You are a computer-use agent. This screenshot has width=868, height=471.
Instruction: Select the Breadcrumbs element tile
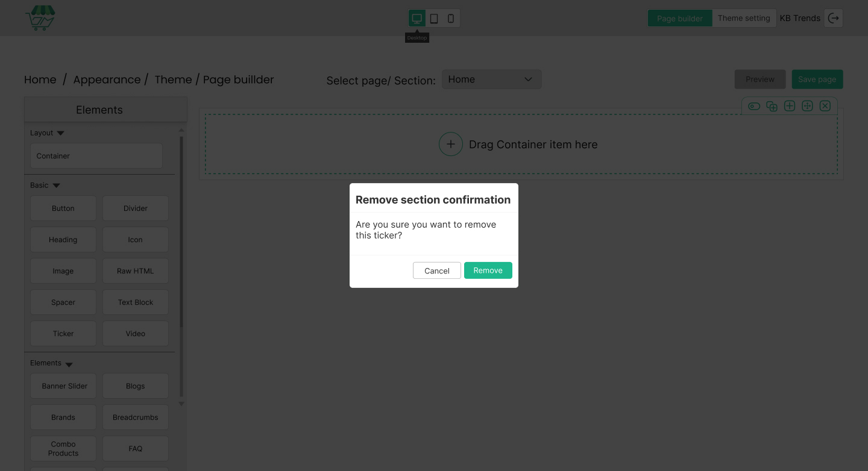coord(136,417)
